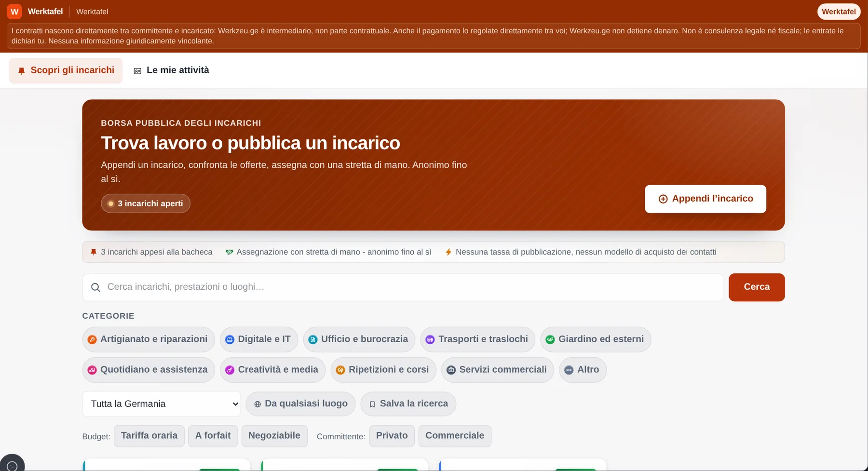Click the globe icon in Da qualsiasi luogo
868x471 pixels.
(258, 404)
